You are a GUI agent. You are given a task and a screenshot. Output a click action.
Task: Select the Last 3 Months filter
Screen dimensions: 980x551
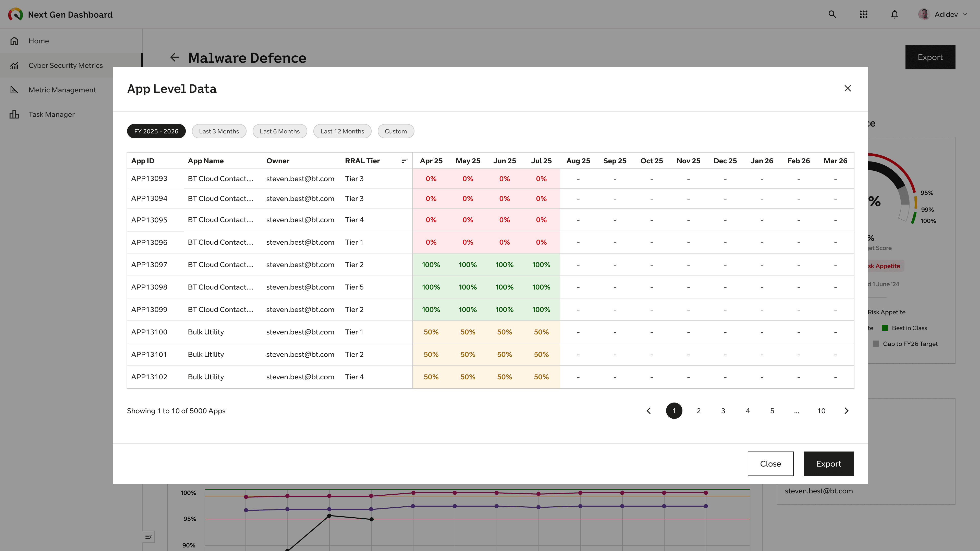219,131
